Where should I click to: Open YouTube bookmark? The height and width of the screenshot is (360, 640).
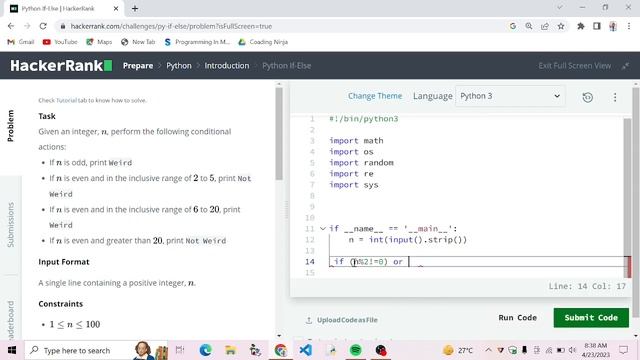(60, 42)
